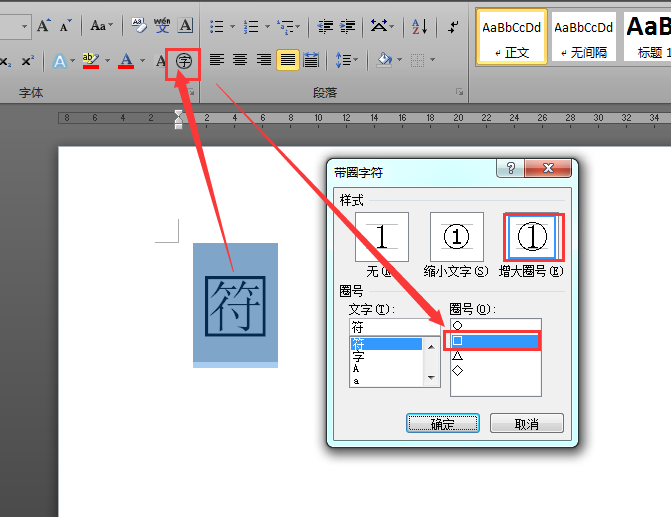
Task: Select the 正文 style
Action: [x=512, y=37]
